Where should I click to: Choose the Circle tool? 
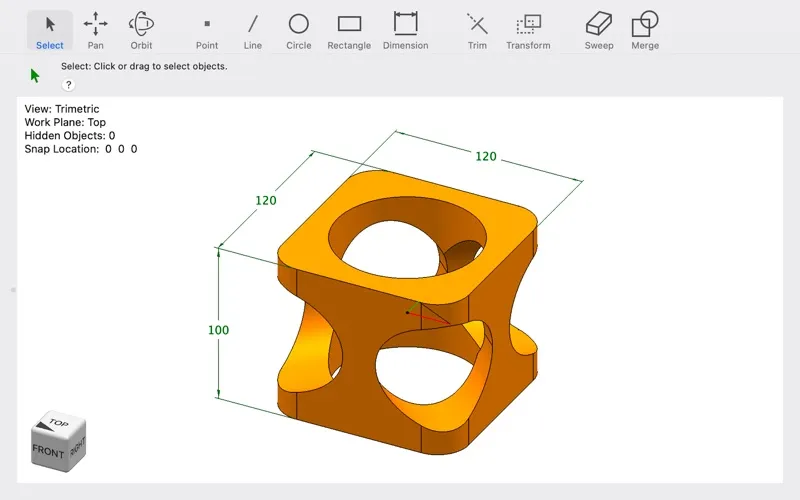click(x=298, y=31)
